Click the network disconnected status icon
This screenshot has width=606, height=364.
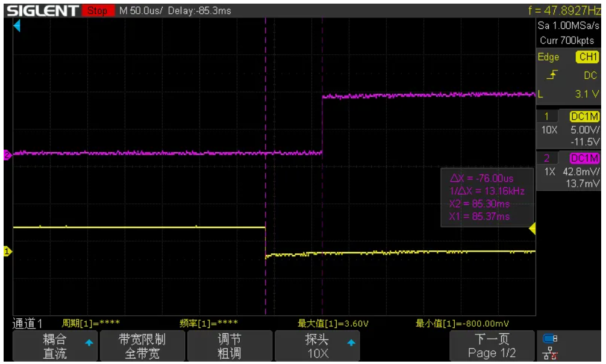[550, 353]
